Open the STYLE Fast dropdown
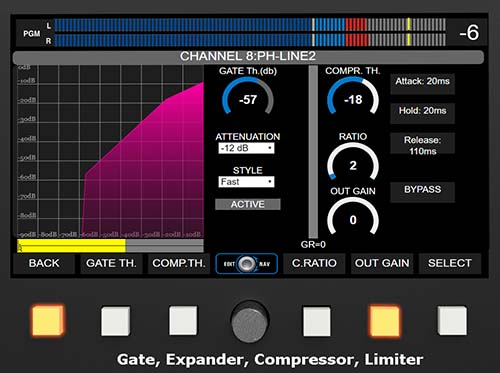The height and width of the screenshot is (373, 500). 246,182
